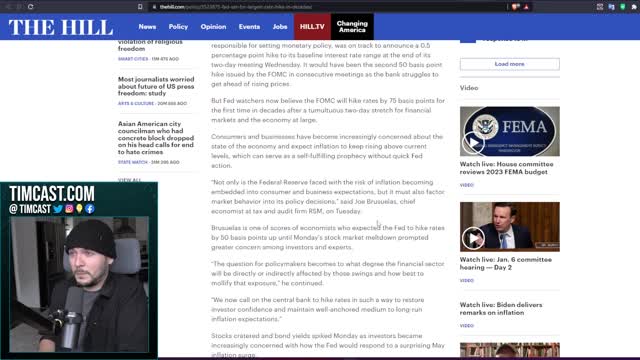Image resolution: width=640 pixels, height=360 pixels.
Task: Open 'violation of religious freedom' article link
Action: pos(150,45)
